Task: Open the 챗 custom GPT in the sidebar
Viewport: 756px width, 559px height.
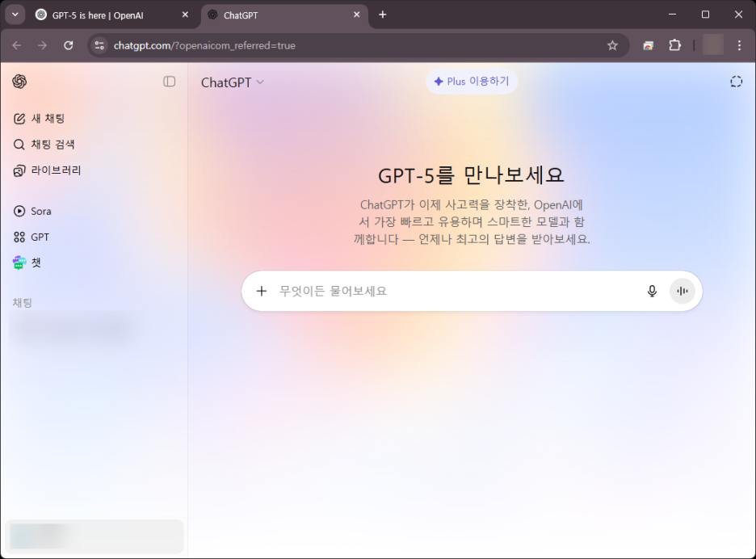Action: (x=27, y=263)
